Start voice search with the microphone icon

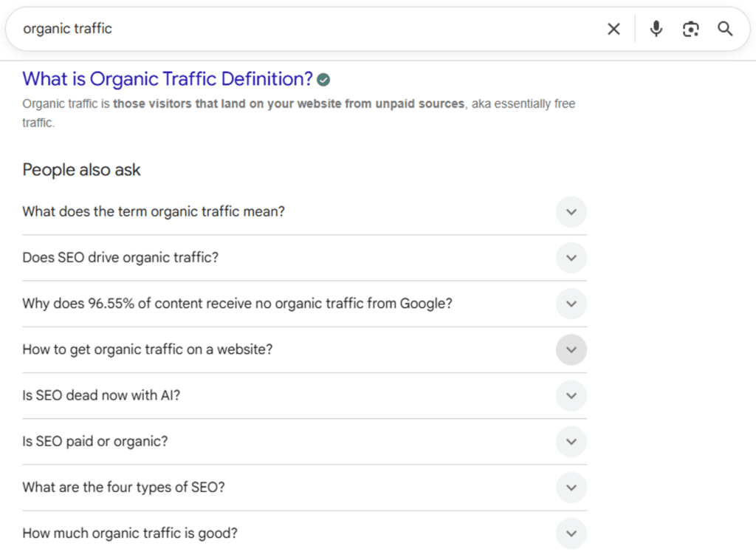click(656, 29)
